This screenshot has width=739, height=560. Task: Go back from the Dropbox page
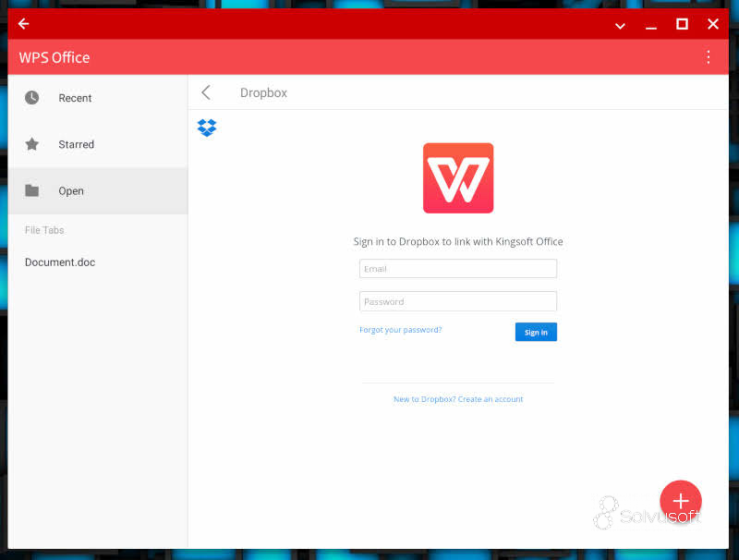point(206,92)
